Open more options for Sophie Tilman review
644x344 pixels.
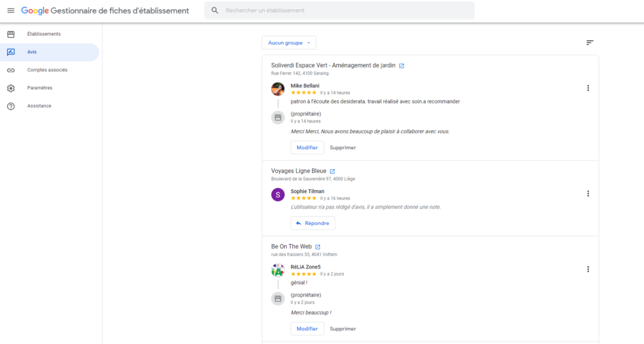point(588,193)
